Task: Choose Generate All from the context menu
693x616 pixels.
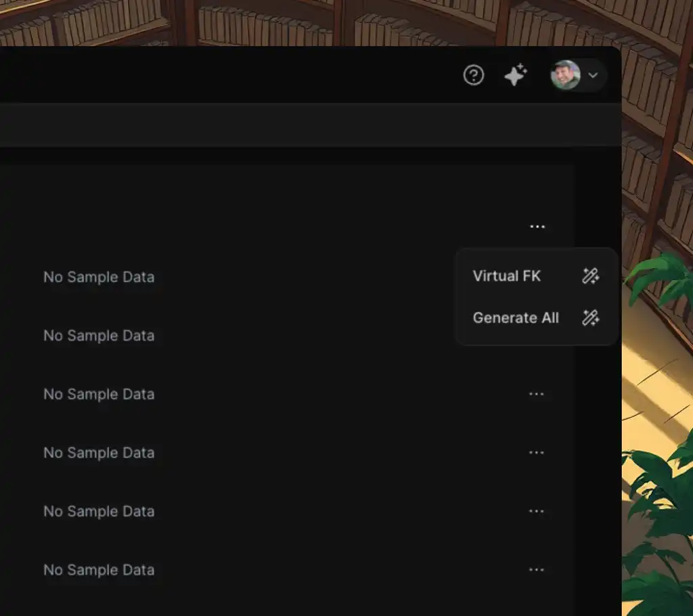Action: (516, 318)
